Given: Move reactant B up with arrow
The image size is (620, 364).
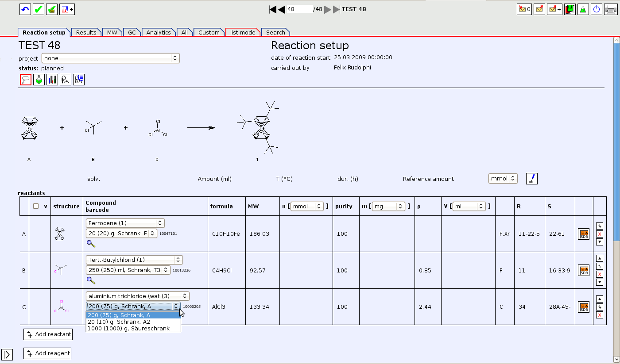Looking at the screenshot, I should pyautogui.click(x=600, y=258).
